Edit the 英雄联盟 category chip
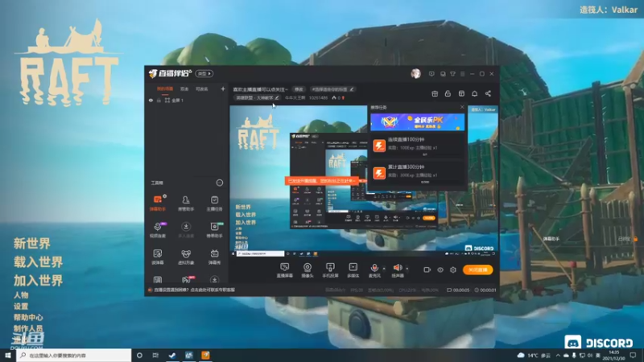The height and width of the screenshot is (362, 644). (258, 97)
